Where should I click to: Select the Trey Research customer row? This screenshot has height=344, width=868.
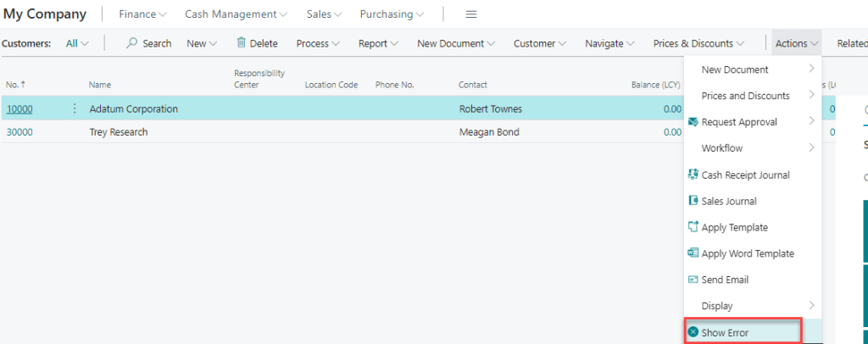point(119,132)
